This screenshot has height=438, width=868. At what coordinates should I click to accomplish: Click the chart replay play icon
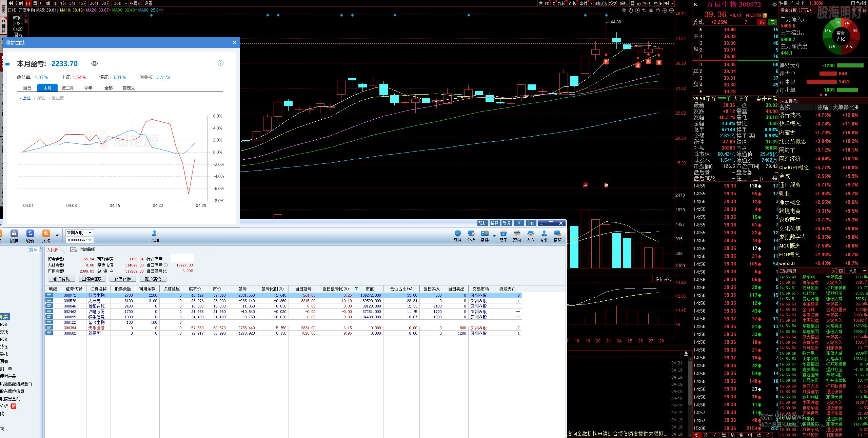637,10
